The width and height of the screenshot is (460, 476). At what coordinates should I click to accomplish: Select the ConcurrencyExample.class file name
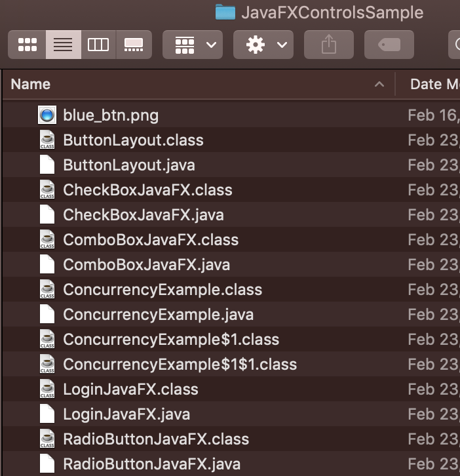[163, 290]
